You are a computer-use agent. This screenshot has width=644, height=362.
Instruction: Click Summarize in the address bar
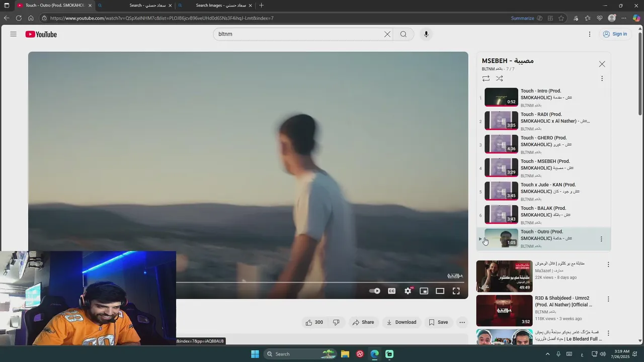522,18
